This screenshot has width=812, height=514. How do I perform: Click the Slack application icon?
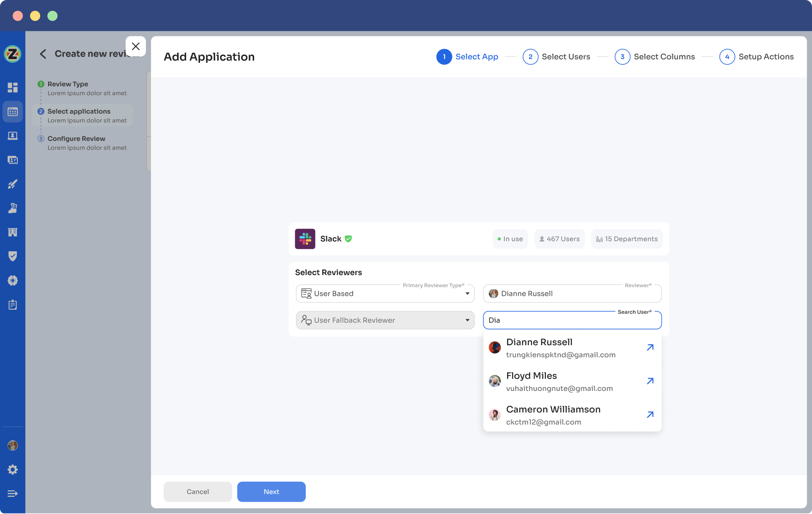click(305, 239)
